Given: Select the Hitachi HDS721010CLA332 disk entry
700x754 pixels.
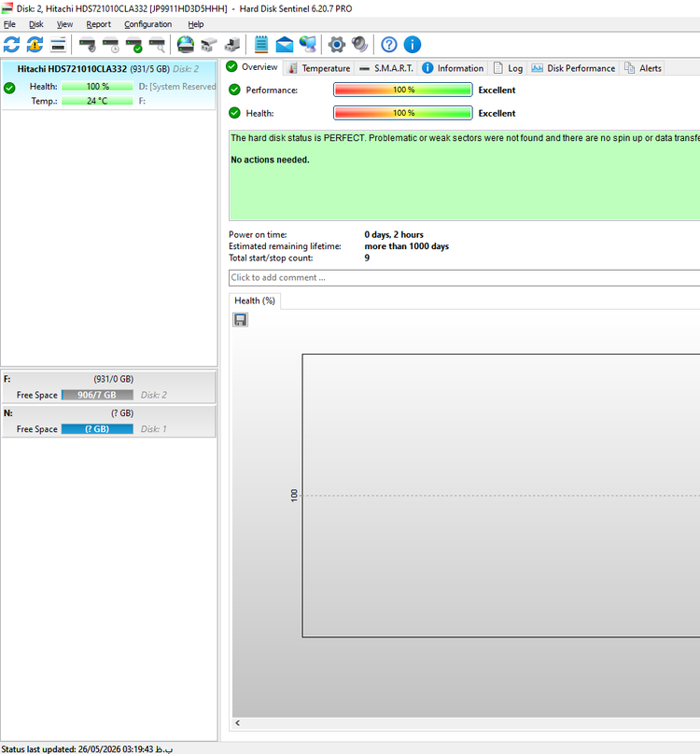Looking at the screenshot, I should [109, 85].
